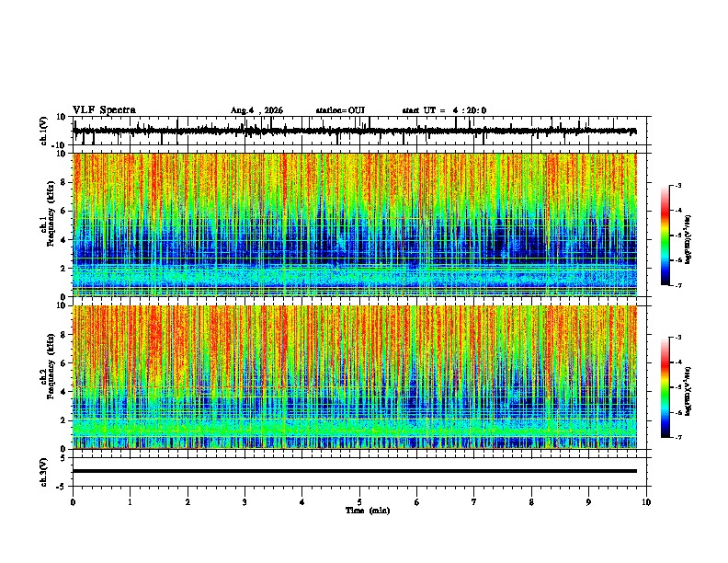Click the ch.1 frequency tick label '4'
Screen dimensions: 728x563
click(64, 240)
